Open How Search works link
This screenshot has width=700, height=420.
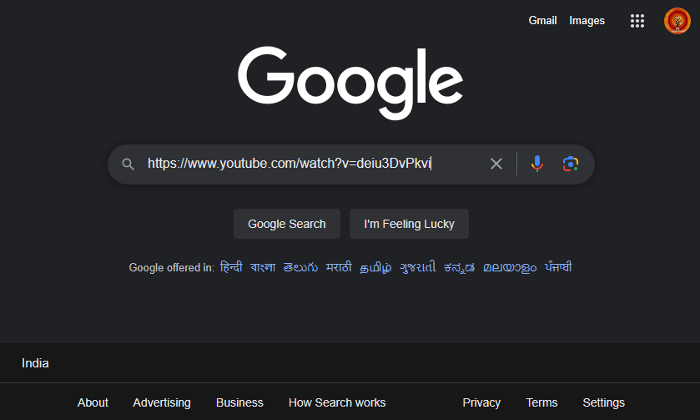337,403
